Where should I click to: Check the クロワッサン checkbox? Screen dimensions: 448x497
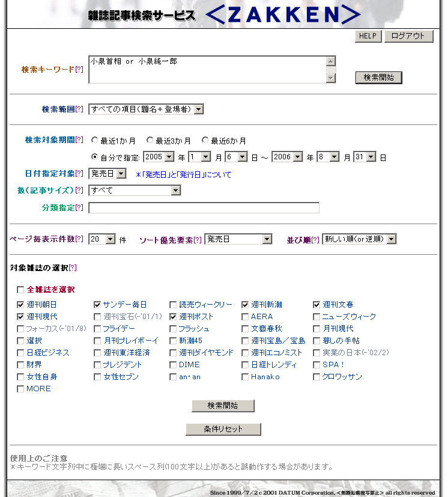click(x=316, y=377)
